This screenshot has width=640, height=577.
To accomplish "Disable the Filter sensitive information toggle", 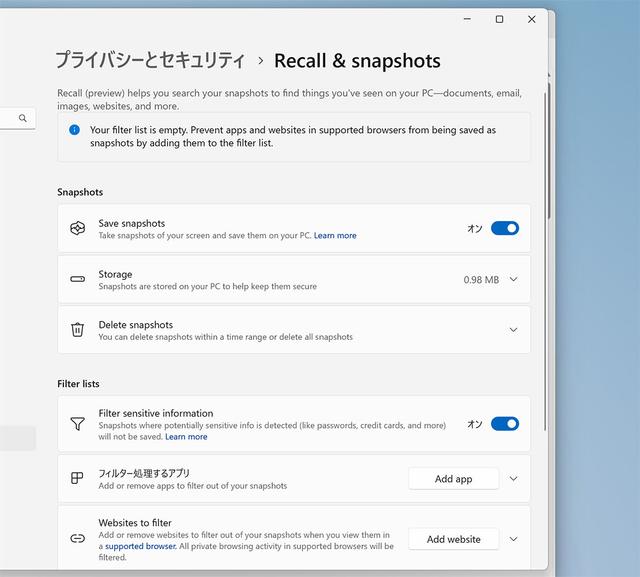I will tap(505, 424).
